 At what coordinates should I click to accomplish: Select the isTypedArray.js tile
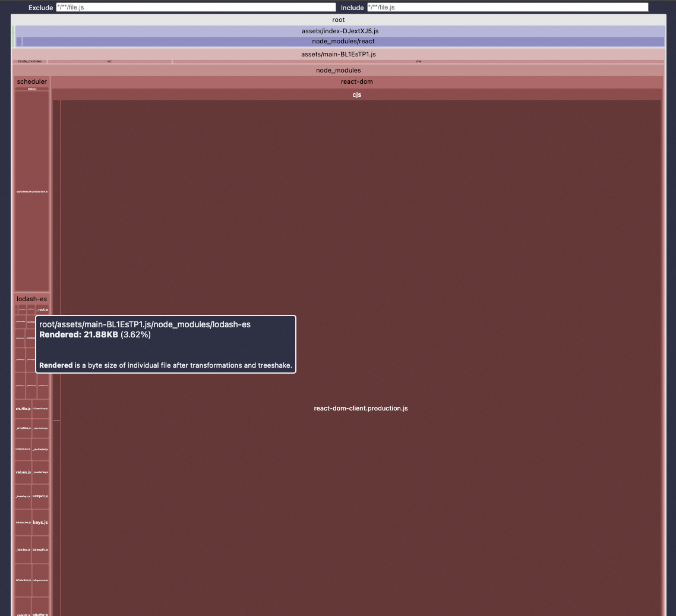click(40, 409)
